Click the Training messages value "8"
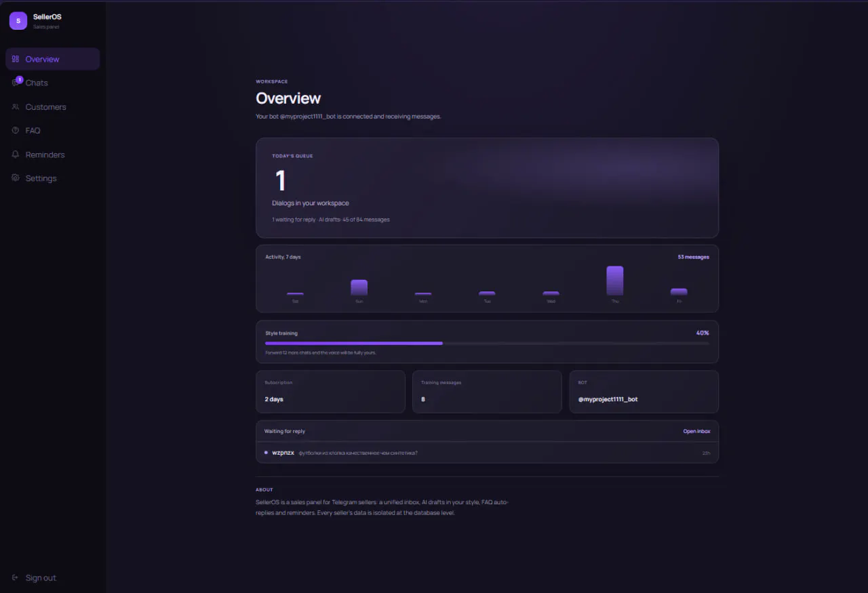 (x=423, y=399)
